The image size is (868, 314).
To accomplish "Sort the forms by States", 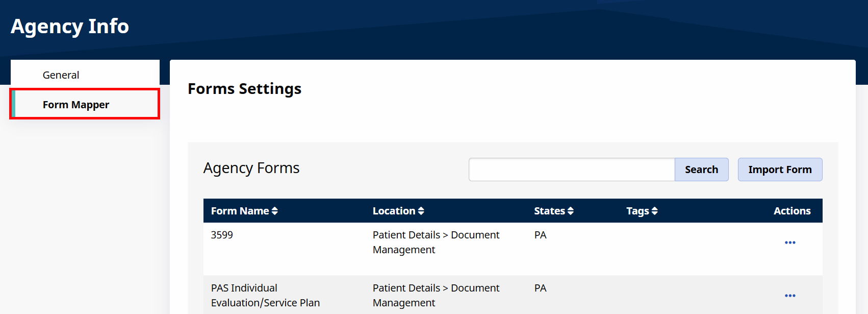I will pyautogui.click(x=570, y=211).
